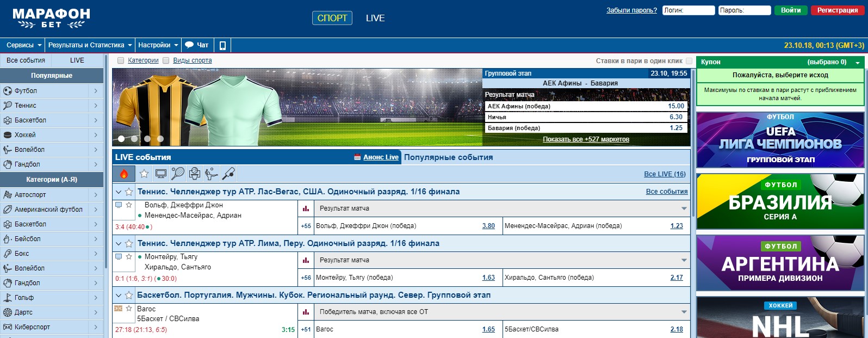Click the Войти login button
Image resolution: width=868 pixels, height=338 pixels.
click(791, 10)
